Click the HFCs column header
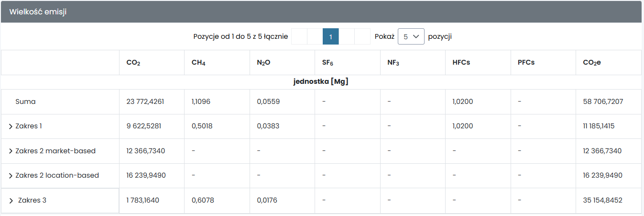 tap(461, 63)
